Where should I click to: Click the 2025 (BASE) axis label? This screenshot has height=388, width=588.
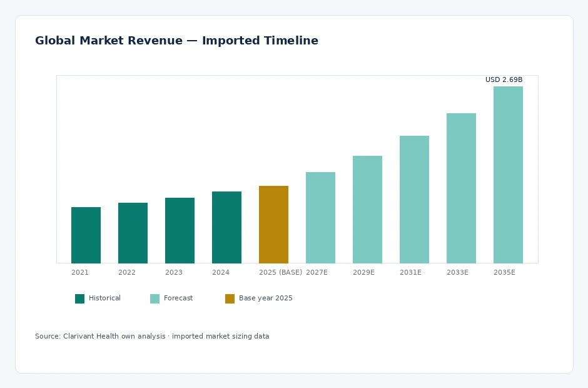[x=280, y=272]
